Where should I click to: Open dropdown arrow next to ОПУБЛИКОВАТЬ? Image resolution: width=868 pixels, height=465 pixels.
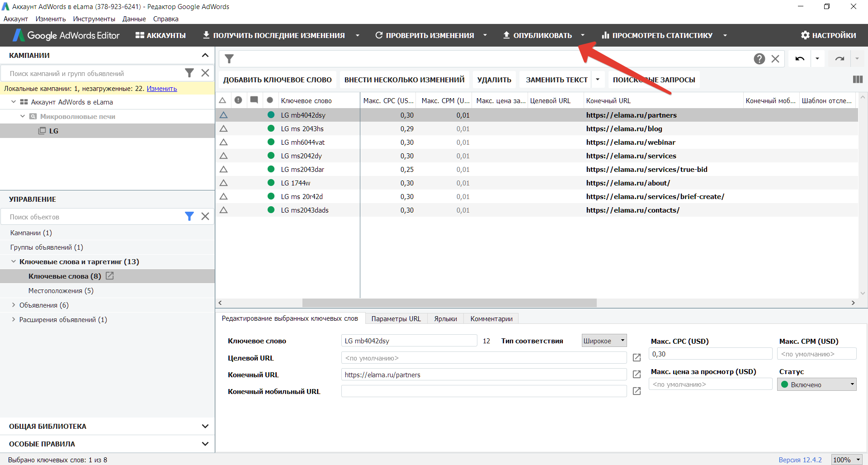pos(583,35)
